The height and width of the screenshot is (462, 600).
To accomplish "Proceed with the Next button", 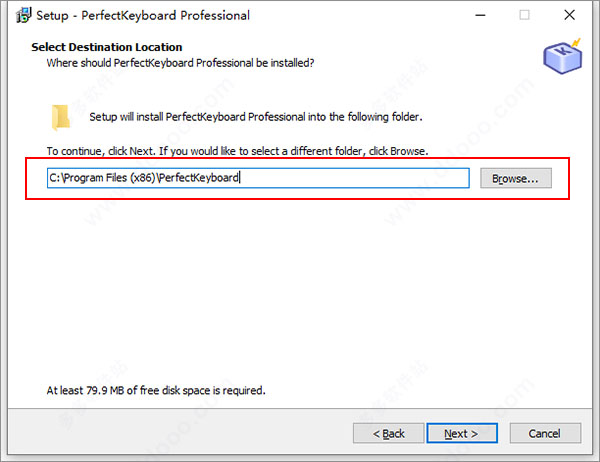I will (x=462, y=433).
